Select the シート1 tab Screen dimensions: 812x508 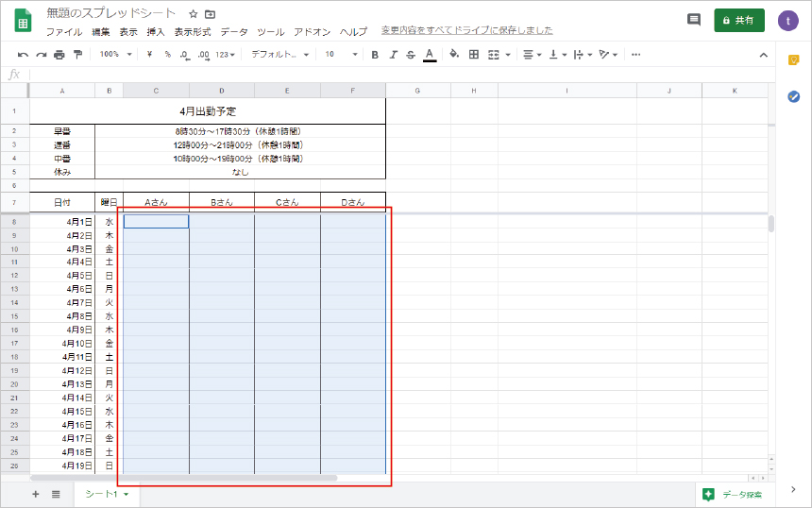107,494
